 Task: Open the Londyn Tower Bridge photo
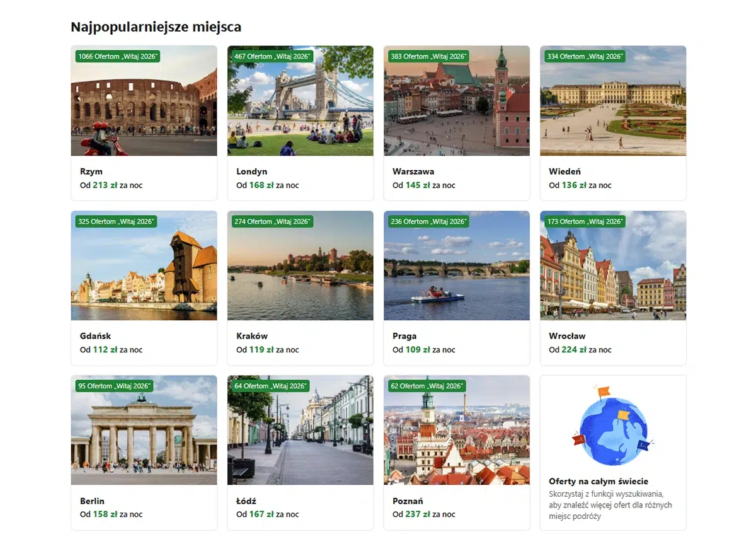pos(300,100)
